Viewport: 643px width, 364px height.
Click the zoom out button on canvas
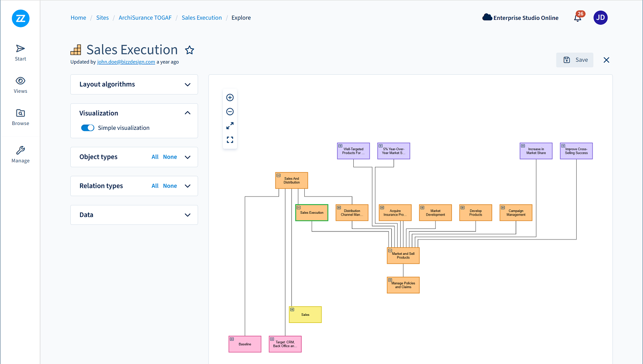230,112
